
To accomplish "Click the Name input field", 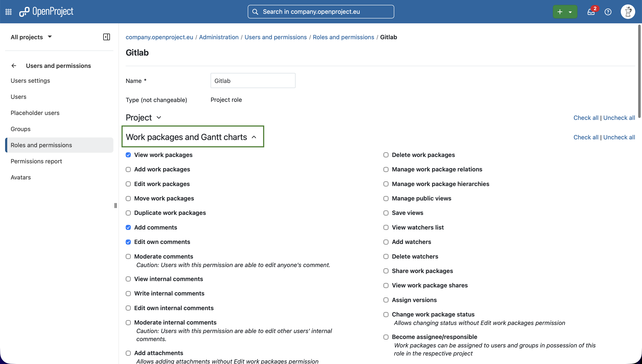I will click(253, 81).
